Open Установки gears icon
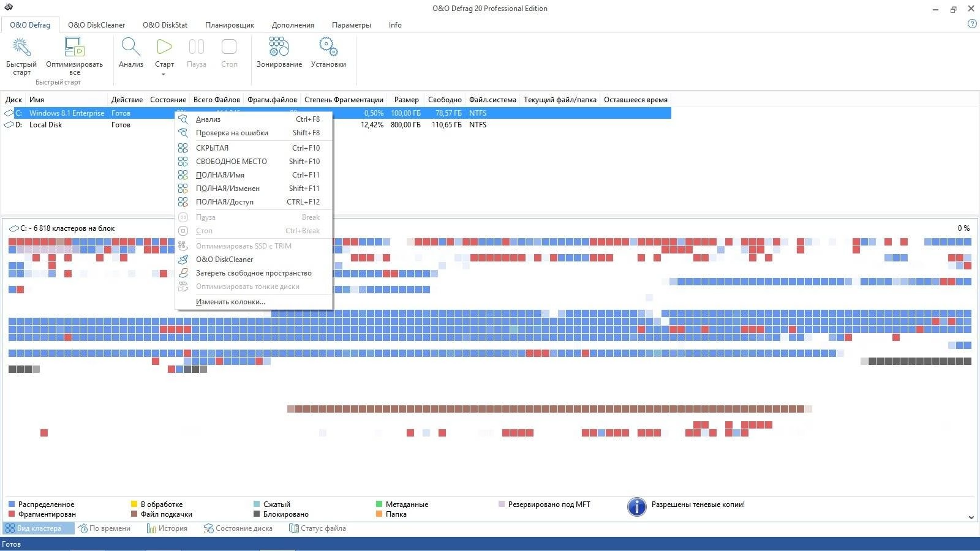Screen dimensions: 980x551 coord(328,47)
